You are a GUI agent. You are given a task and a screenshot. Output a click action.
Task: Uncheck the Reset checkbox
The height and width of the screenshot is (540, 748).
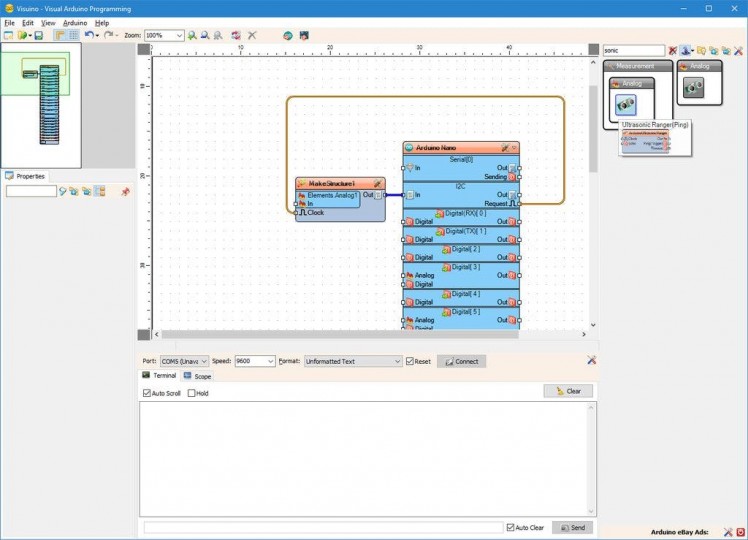[410, 361]
